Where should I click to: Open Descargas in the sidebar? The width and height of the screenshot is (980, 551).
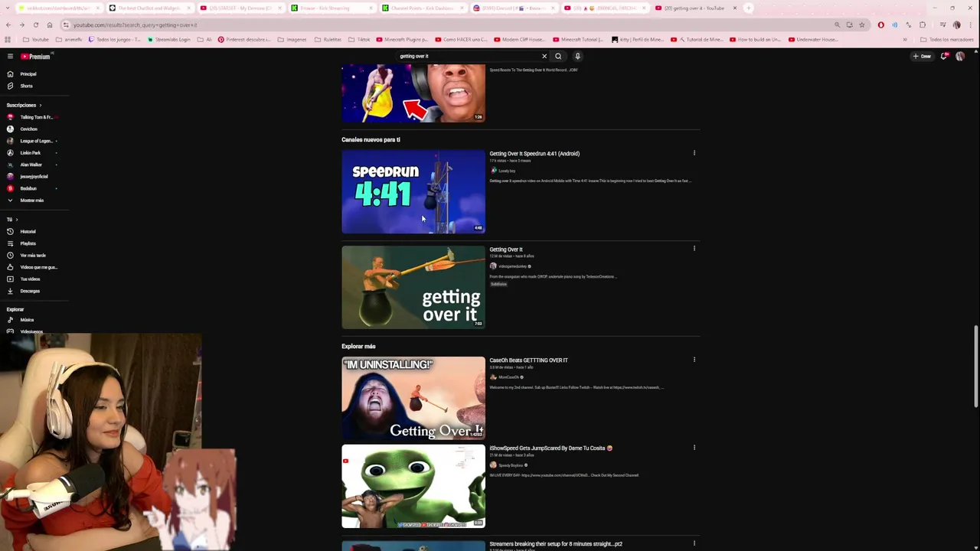(x=30, y=291)
